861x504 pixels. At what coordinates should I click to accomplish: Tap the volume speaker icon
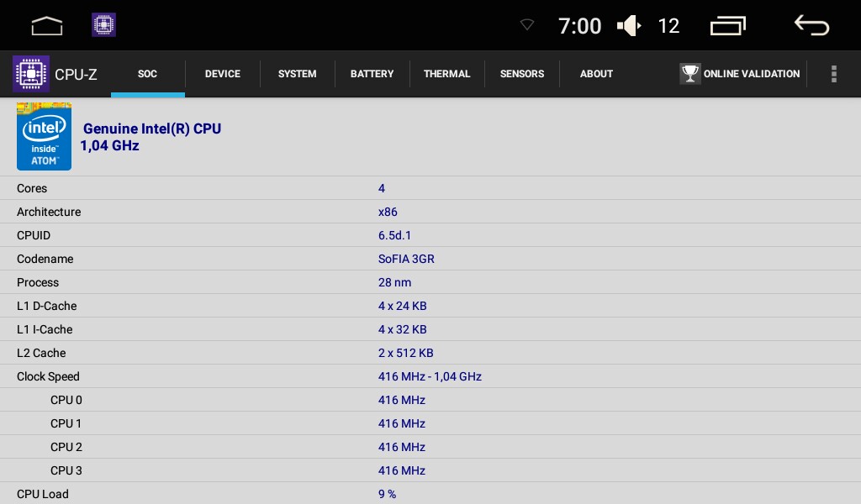click(629, 26)
